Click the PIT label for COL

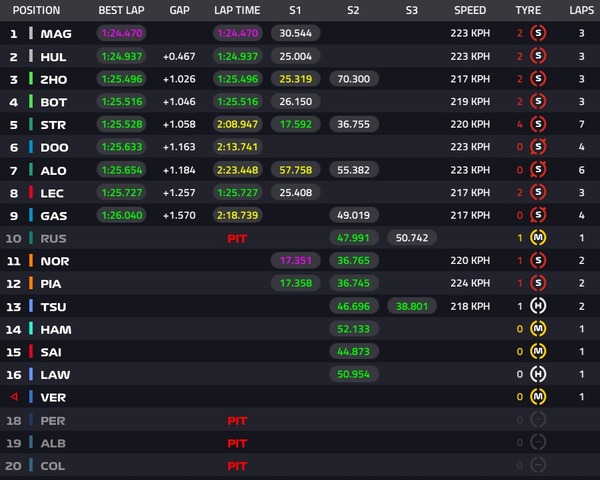click(237, 466)
